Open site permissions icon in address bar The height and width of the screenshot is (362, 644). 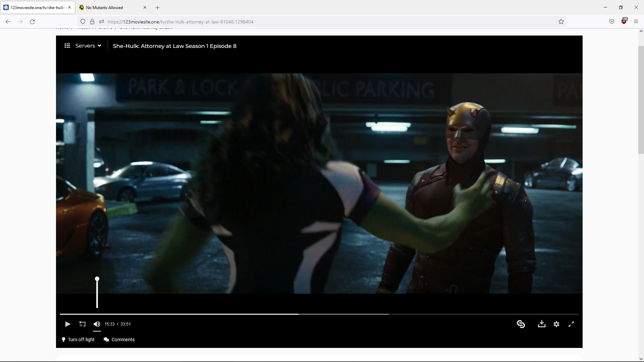102,22
